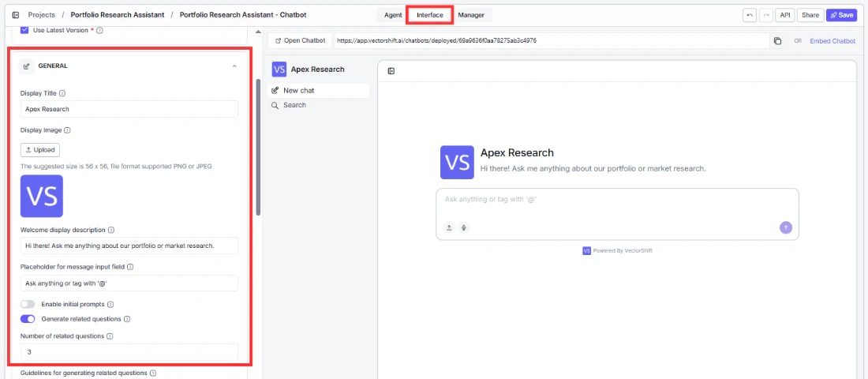Open Search in the chat sidebar
This screenshot has height=379, width=868.
318,105
